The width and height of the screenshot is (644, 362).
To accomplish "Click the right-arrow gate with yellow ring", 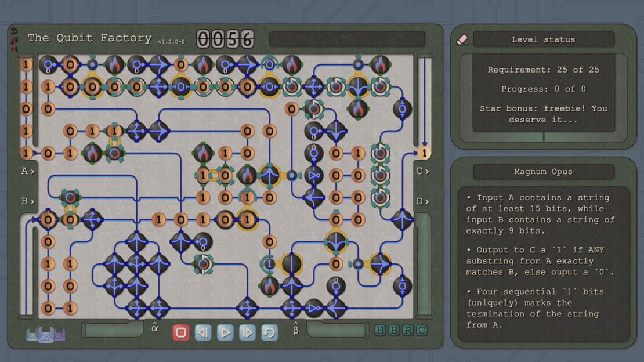I will pyautogui.click(x=381, y=264).
